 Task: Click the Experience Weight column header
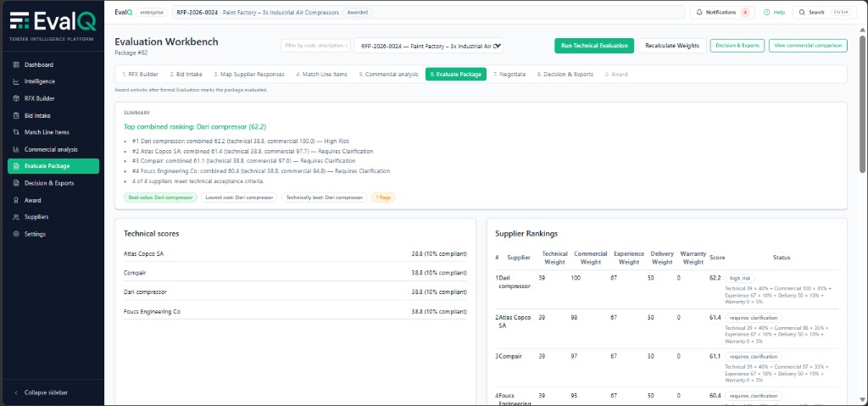[x=629, y=258]
